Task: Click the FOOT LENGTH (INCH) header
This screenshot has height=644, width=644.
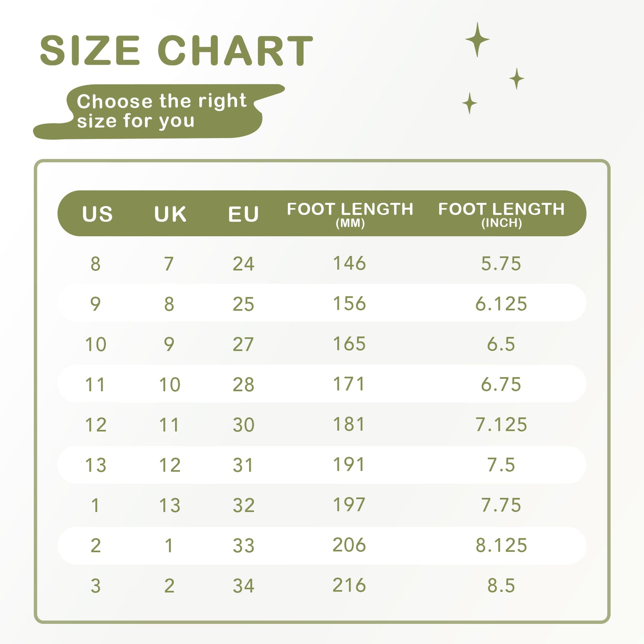Action: [501, 214]
